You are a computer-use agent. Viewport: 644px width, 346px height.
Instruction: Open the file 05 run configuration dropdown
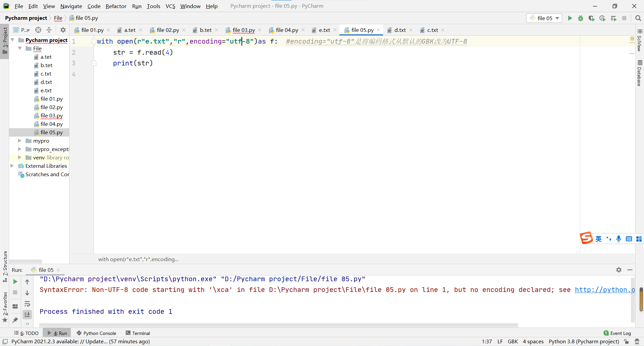coord(544,18)
